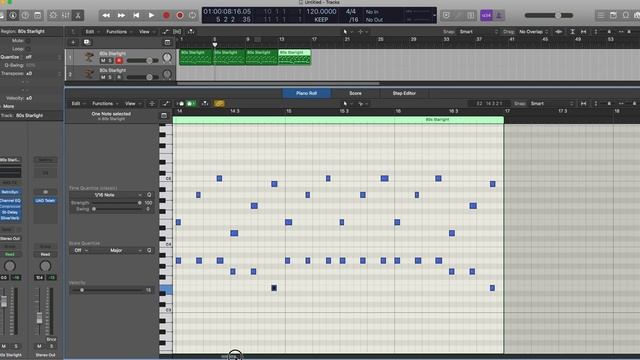640x360 pixels.
Task: Click the MIDI In button in the Piano Roll
Action: click(180, 104)
